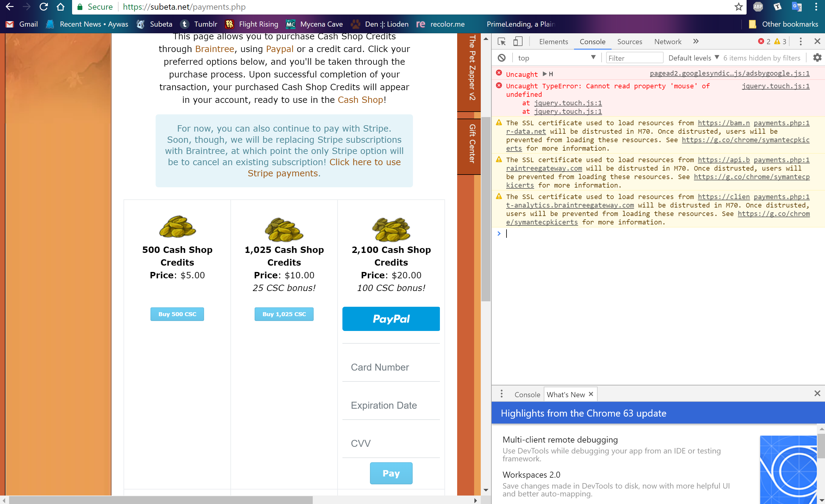Show more DevTools tabs chevron
Screen dimensions: 825x504
[x=696, y=41]
